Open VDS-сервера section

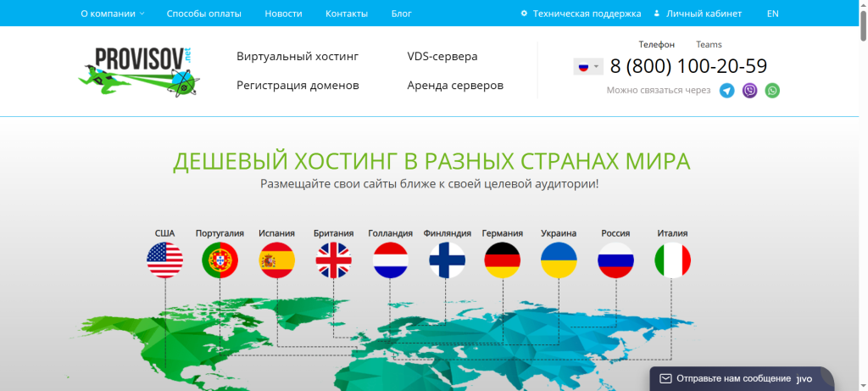pyautogui.click(x=442, y=57)
